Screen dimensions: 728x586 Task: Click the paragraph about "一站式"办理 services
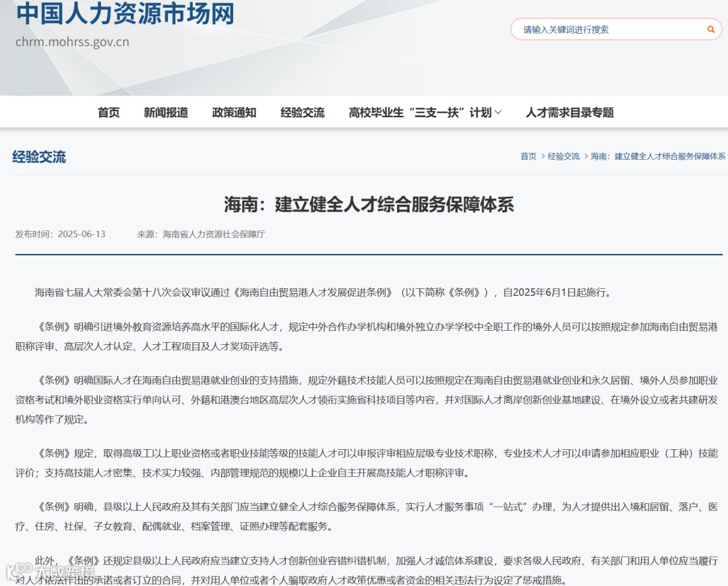(367, 517)
